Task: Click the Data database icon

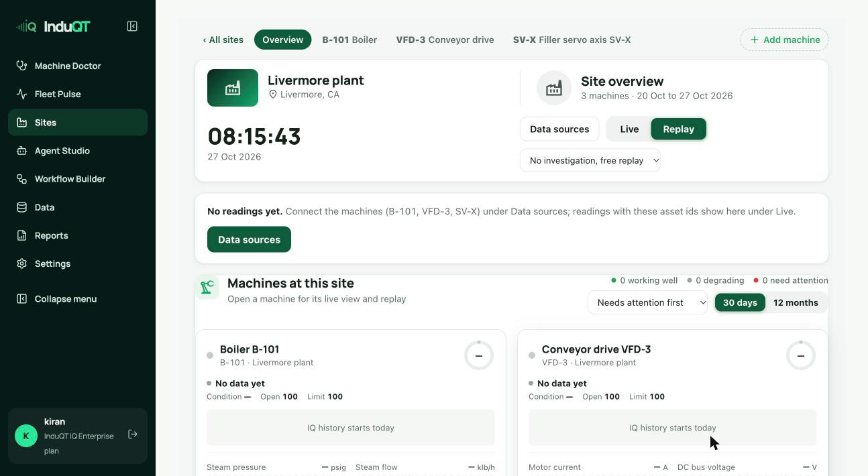Action: (22, 207)
